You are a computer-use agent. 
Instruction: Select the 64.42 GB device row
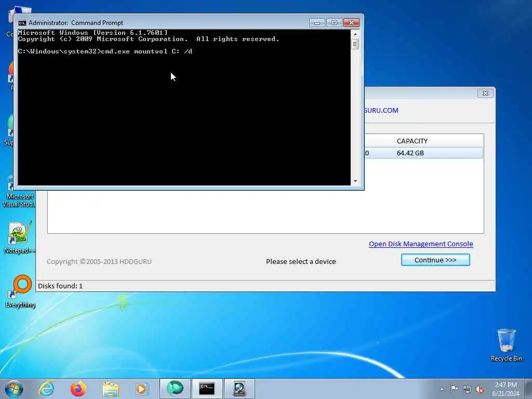pyautogui.click(x=423, y=153)
